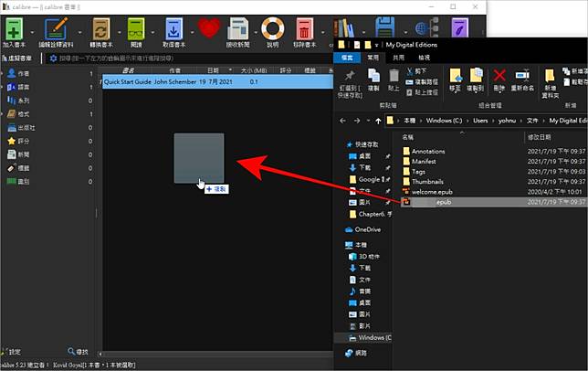Open the File tab in Explorer

(347, 58)
